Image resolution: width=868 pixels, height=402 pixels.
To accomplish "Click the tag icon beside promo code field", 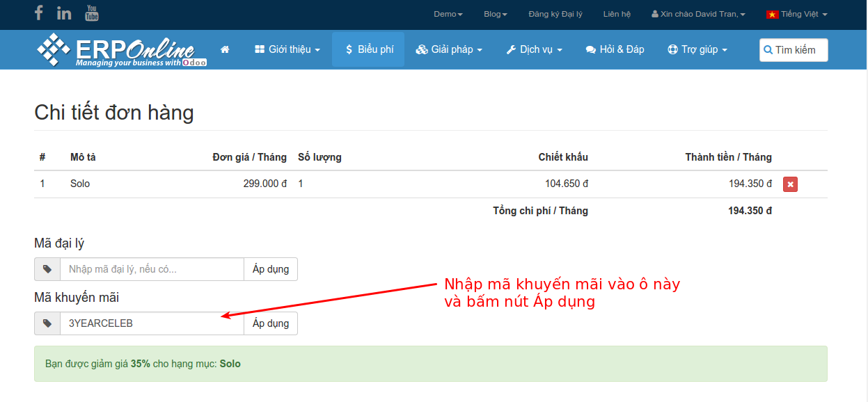I will pyautogui.click(x=47, y=323).
